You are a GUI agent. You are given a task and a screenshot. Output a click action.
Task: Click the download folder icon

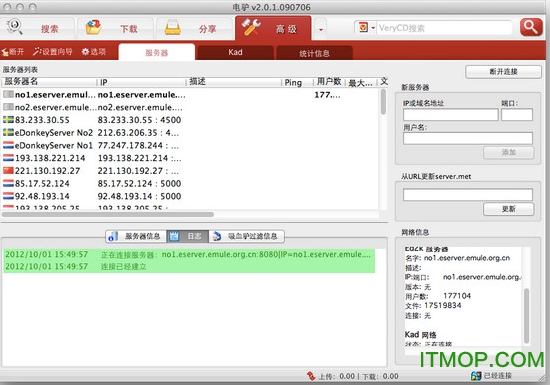click(93, 27)
